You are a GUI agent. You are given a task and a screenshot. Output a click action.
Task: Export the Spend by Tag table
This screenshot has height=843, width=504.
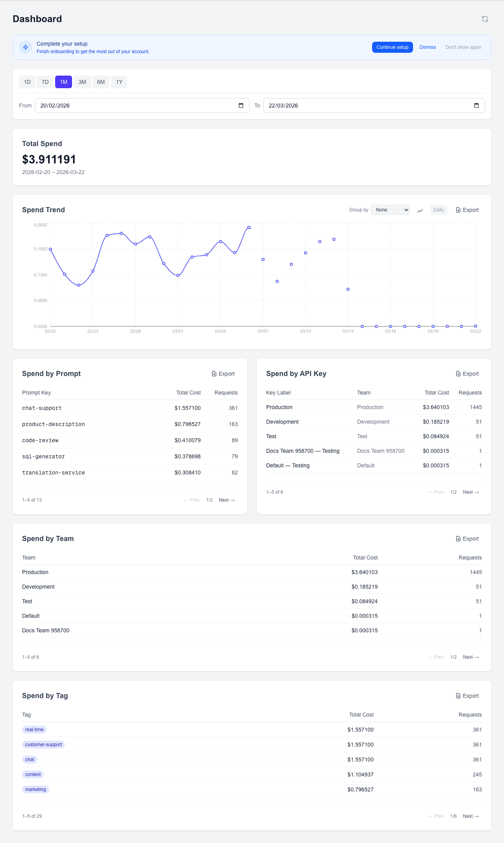(467, 696)
